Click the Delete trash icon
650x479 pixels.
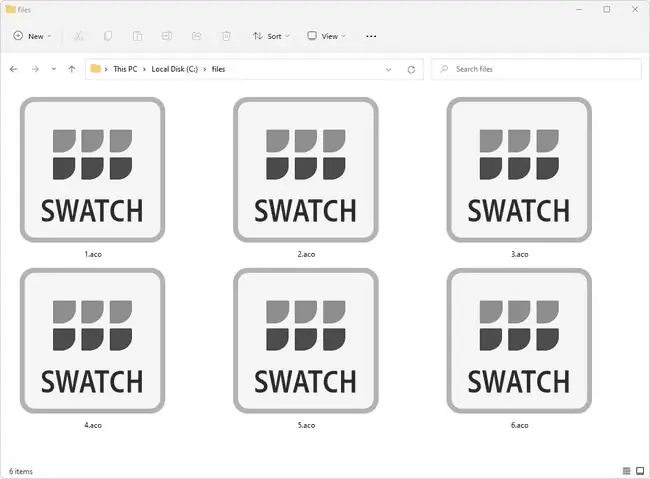click(226, 36)
